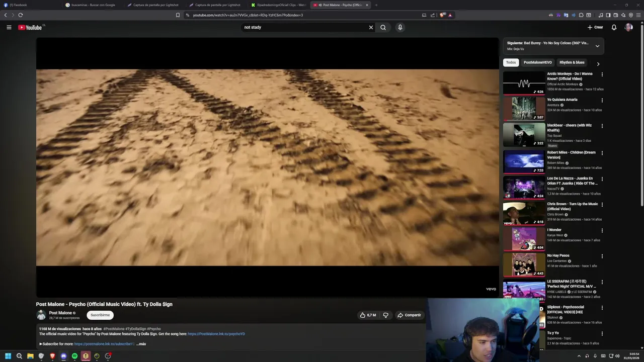Open options menu for Yo Quisiera Amarla
The height and width of the screenshot is (362, 644).
click(602, 100)
